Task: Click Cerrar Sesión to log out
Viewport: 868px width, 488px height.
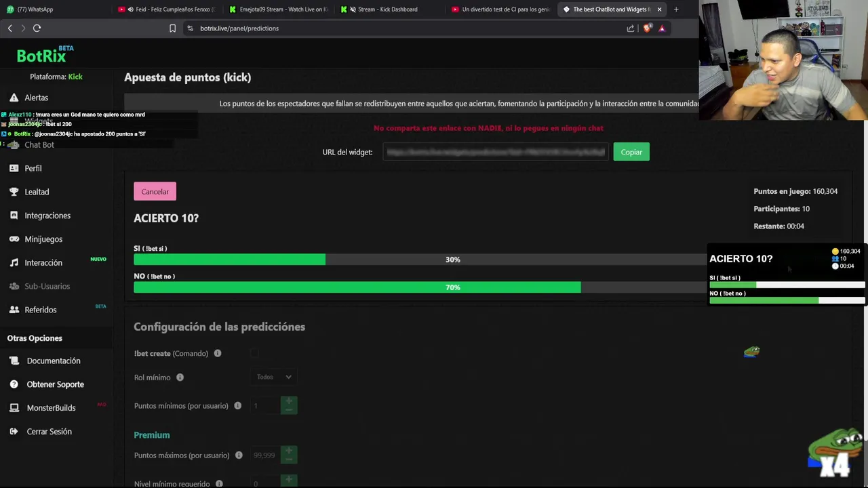Action: click(49, 432)
